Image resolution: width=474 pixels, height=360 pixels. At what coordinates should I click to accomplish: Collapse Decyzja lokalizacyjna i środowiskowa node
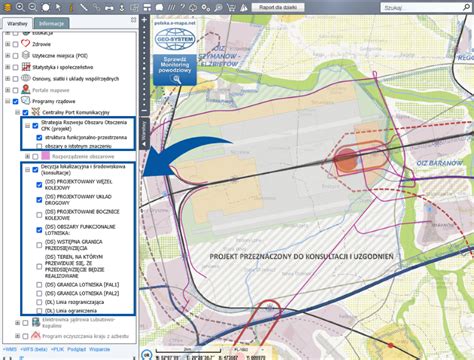pos(27,170)
